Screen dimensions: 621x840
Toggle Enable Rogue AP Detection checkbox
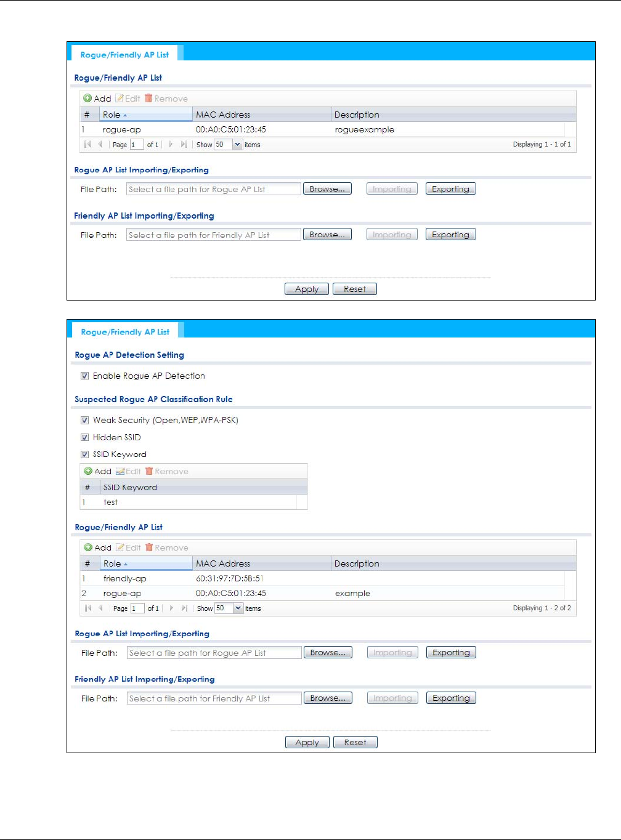click(x=84, y=376)
